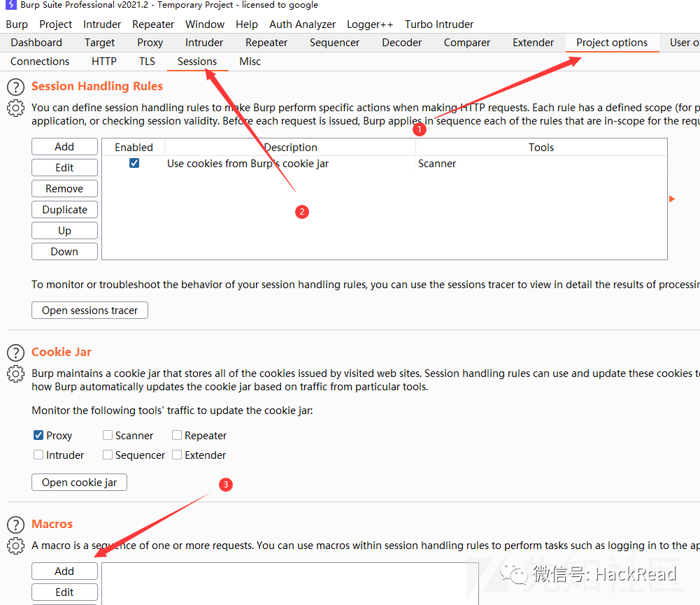Open help for Session Handling Rules

click(x=15, y=87)
